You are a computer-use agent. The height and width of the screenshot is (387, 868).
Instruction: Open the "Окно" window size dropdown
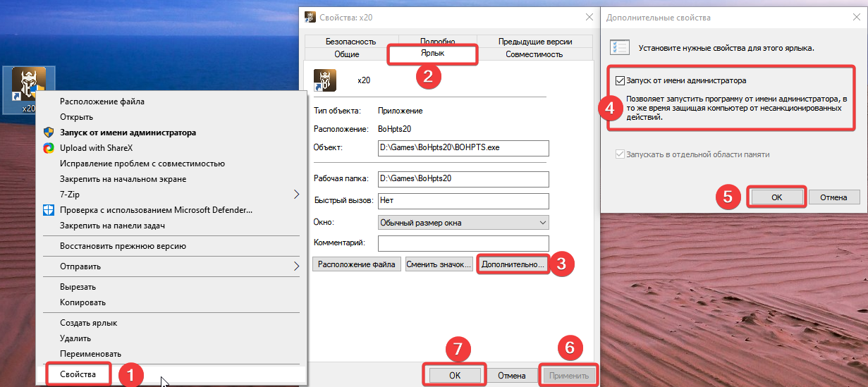(x=463, y=223)
